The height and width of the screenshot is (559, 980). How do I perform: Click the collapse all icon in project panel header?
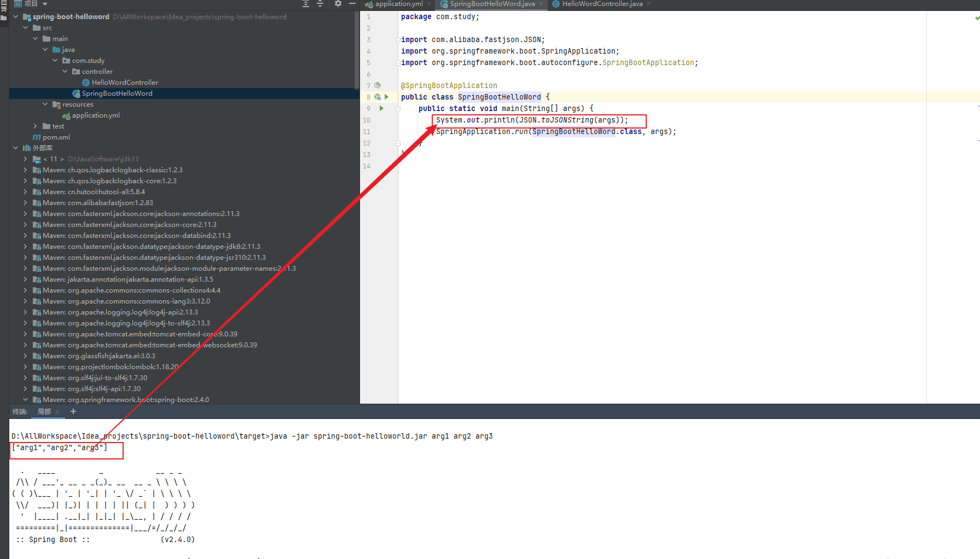320,4
